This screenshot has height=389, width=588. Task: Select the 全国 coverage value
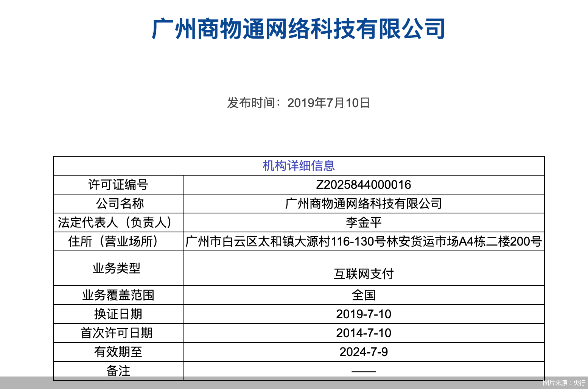click(x=363, y=295)
